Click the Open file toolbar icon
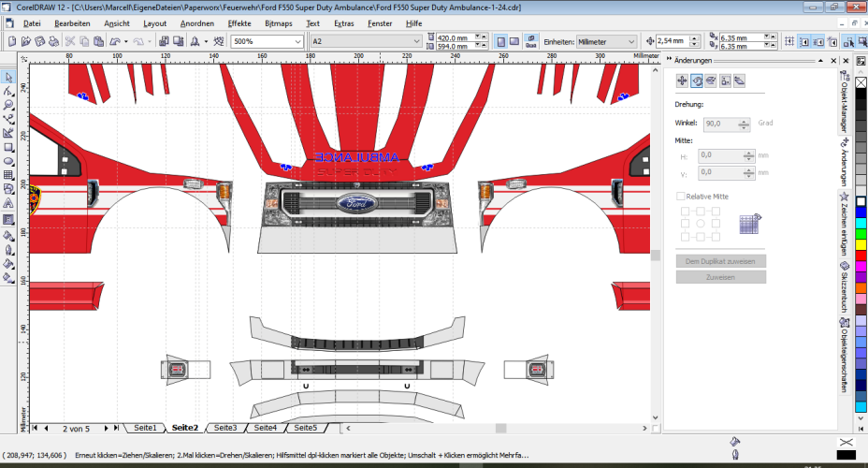 click(26, 41)
